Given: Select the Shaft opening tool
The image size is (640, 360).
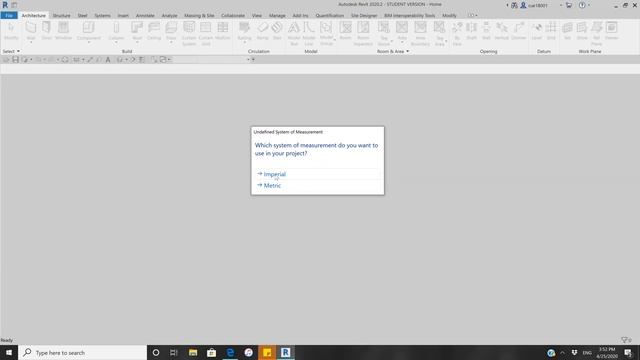Looking at the screenshot, I should click(x=471, y=31).
